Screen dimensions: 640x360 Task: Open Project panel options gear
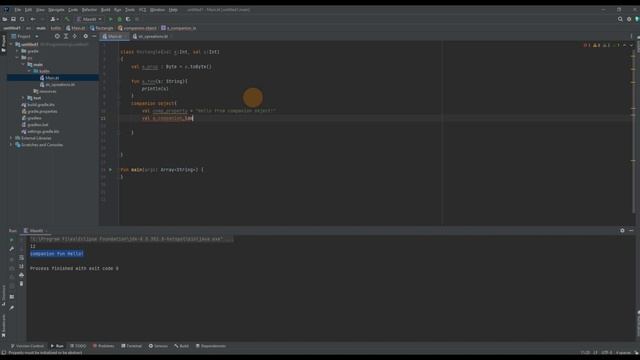85,36
